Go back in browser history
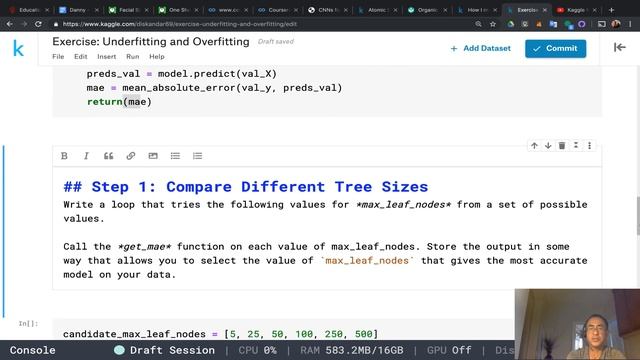The image size is (640, 360). pos(10,24)
